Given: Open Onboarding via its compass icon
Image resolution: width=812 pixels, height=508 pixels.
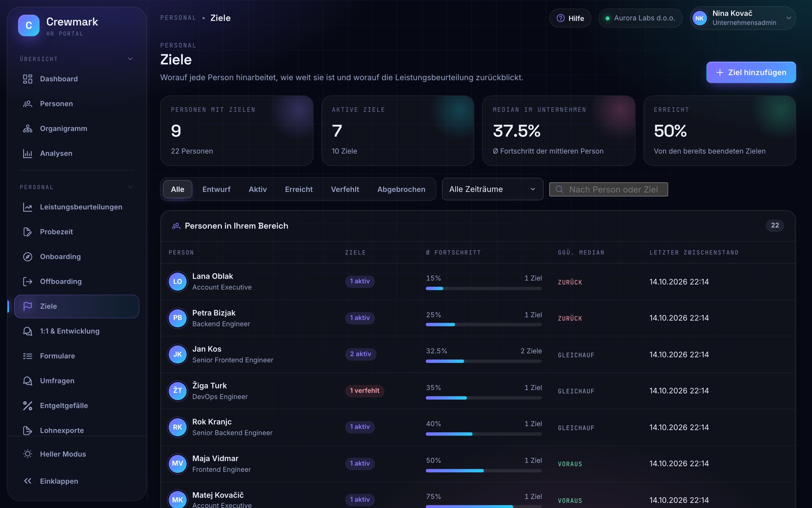Looking at the screenshot, I should 27,257.
